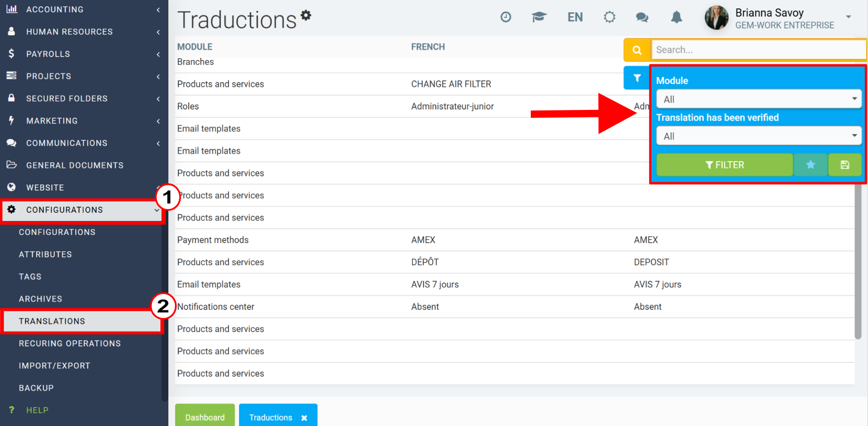Viewport: 868px width, 426px height.
Task: Open the chat messages icon in header
Action: coord(642,17)
